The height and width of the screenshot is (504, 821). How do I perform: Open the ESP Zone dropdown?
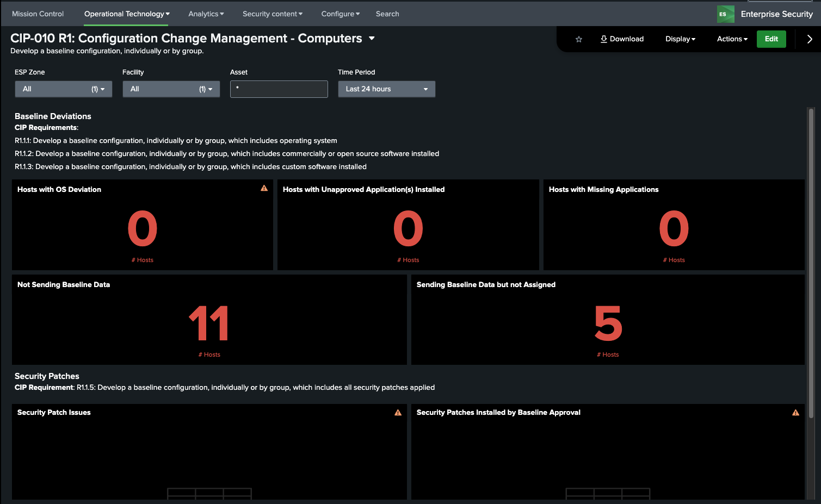63,89
